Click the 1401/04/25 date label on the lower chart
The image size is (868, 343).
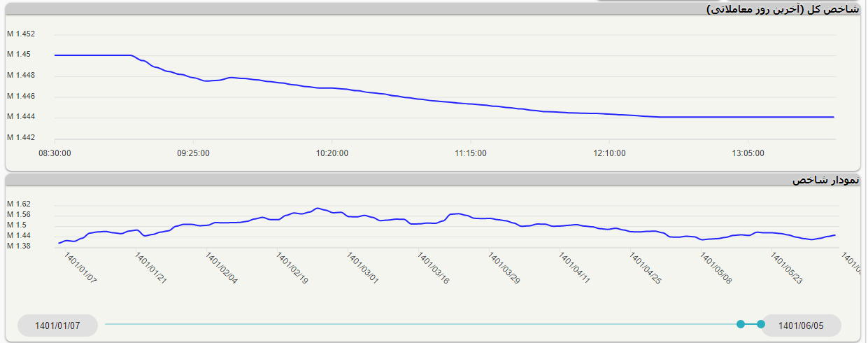(646, 269)
